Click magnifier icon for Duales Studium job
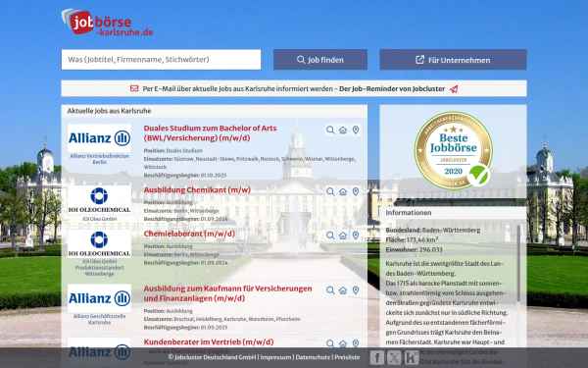Viewport: 588px width, 368px height. [x=330, y=130]
